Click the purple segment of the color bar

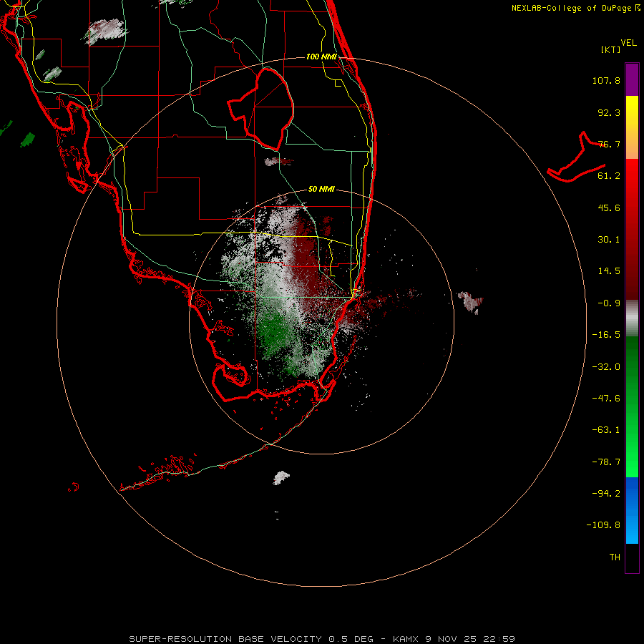click(x=632, y=79)
